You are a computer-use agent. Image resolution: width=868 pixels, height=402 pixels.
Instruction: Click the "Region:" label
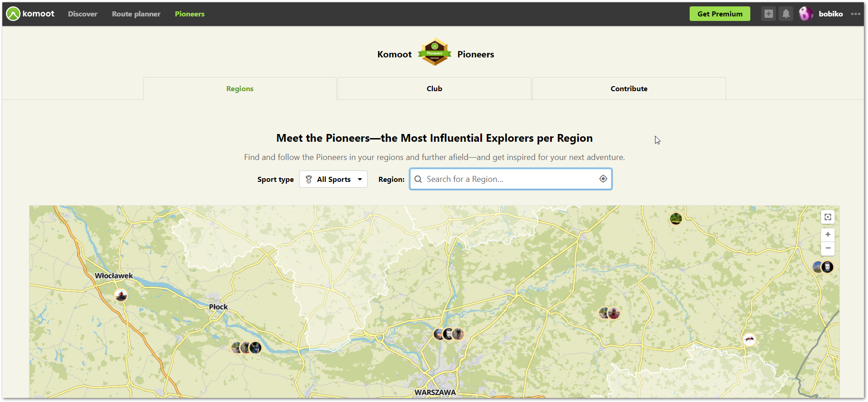[x=391, y=180]
